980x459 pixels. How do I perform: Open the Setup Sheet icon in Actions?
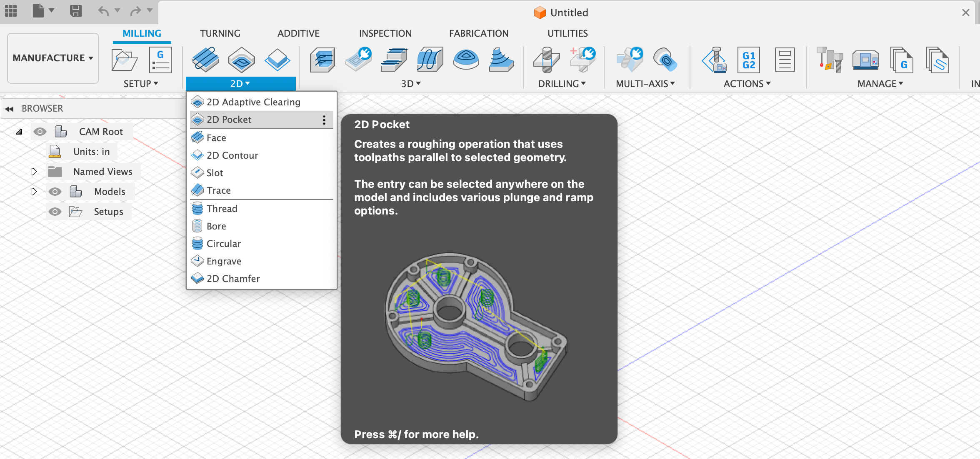[785, 60]
